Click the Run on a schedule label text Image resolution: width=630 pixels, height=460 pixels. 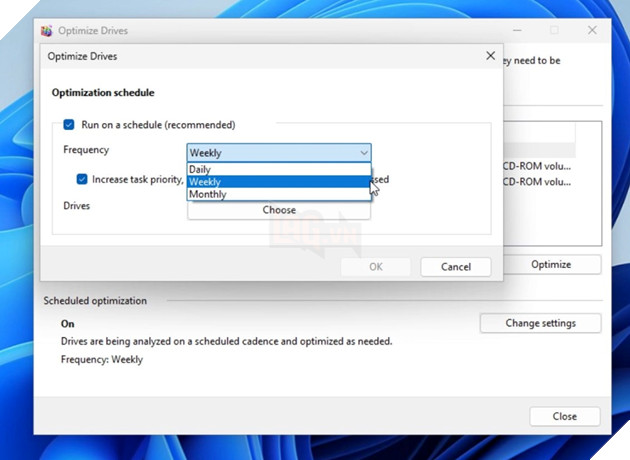coord(158,125)
